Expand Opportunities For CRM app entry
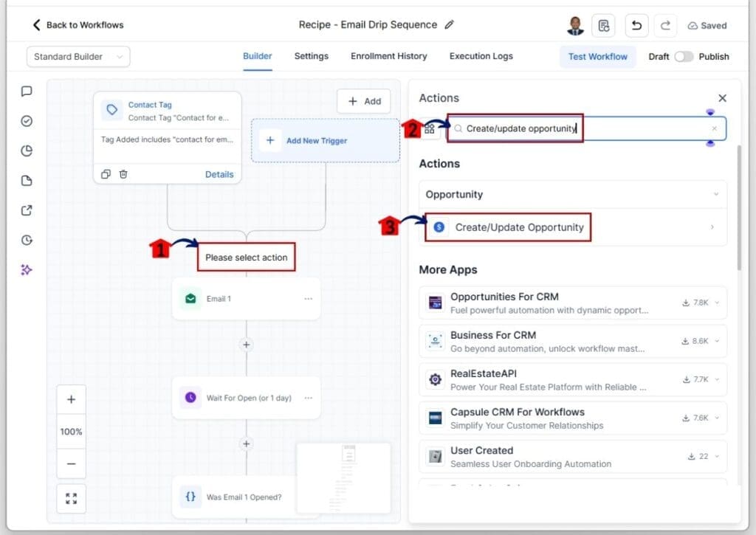Viewport: 756px width, 535px height. pos(715,303)
